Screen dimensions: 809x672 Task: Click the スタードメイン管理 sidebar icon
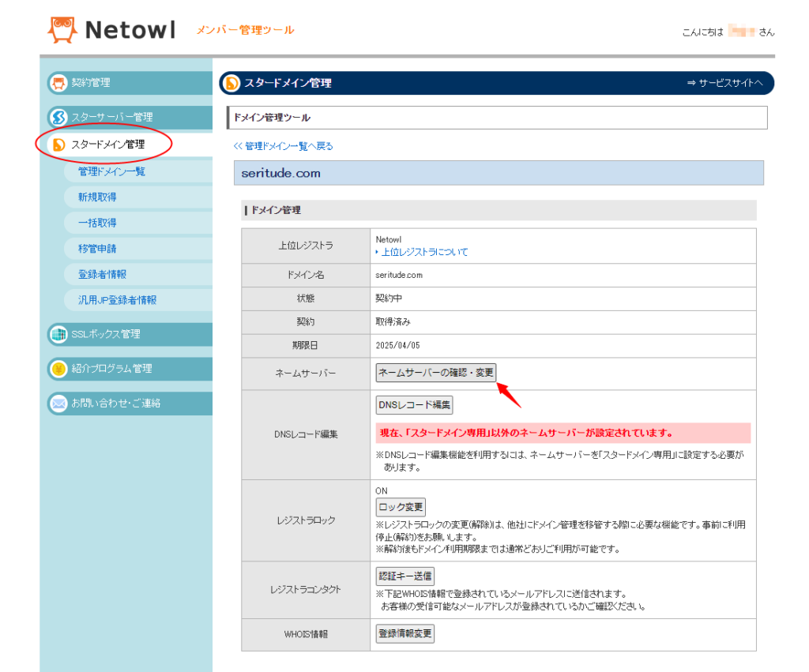pyautogui.click(x=58, y=145)
